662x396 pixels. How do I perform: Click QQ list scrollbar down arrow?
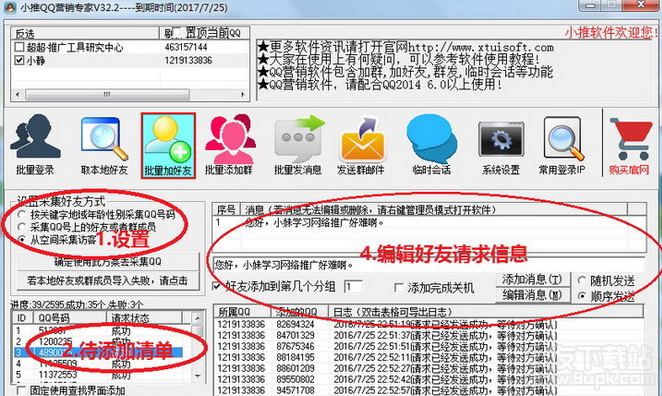coord(197,375)
